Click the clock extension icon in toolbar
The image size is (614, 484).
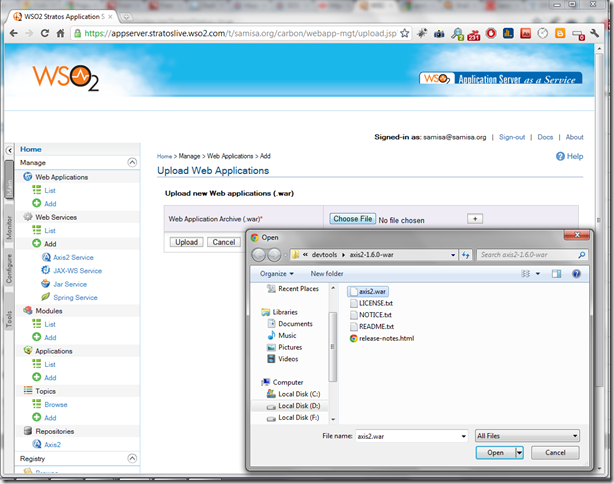click(542, 33)
